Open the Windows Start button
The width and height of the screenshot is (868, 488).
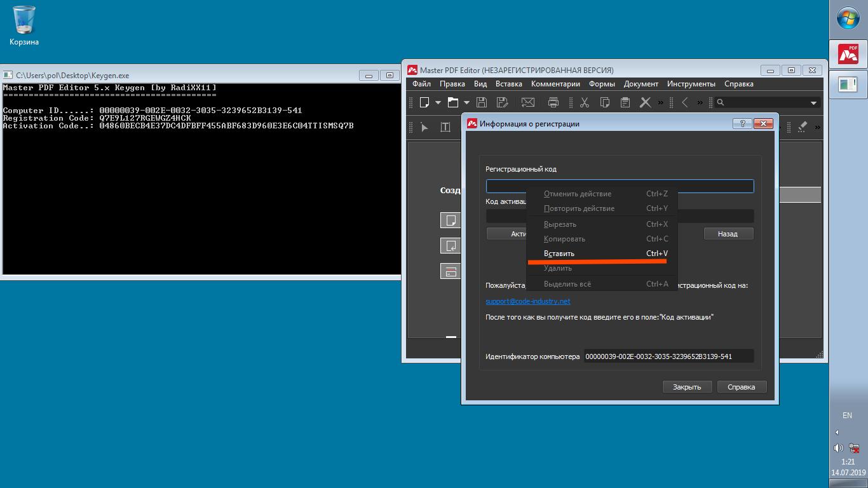click(x=848, y=18)
